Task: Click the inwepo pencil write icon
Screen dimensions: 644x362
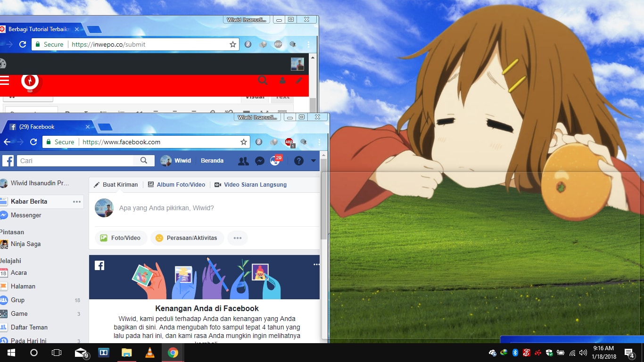Action: coord(299,81)
